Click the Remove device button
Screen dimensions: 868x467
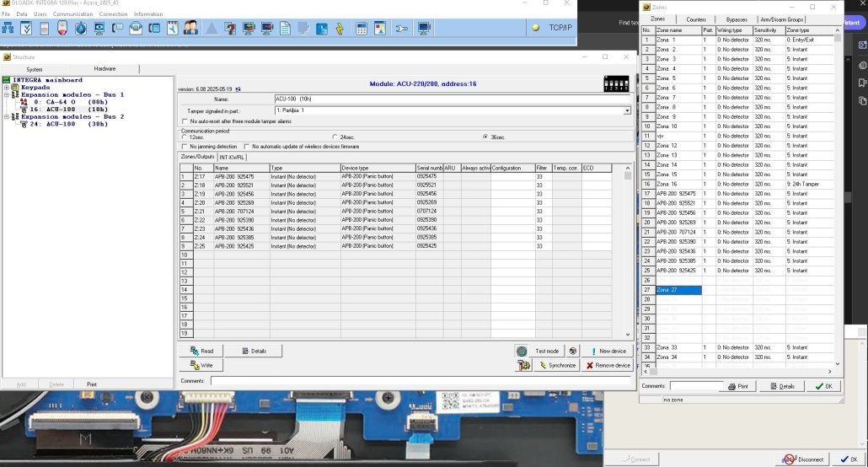pyautogui.click(x=607, y=365)
